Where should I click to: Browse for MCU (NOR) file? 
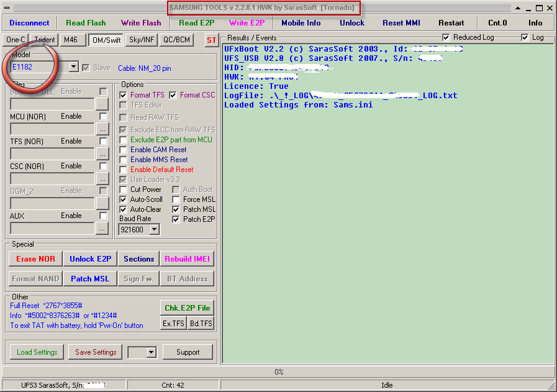102,129
